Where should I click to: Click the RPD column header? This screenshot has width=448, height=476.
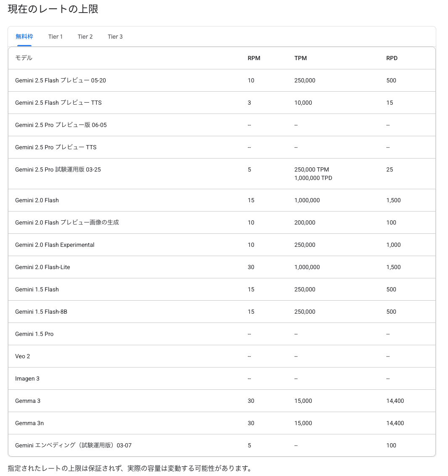click(x=392, y=58)
